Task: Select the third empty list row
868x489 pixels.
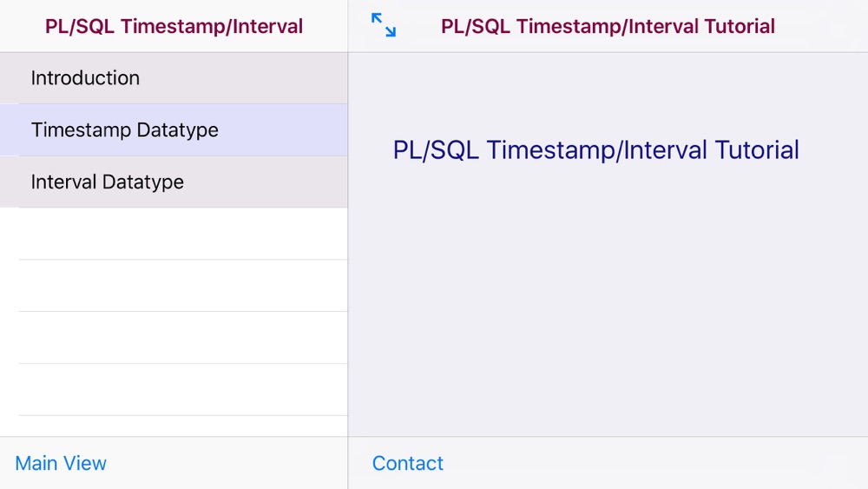Action: click(x=174, y=338)
